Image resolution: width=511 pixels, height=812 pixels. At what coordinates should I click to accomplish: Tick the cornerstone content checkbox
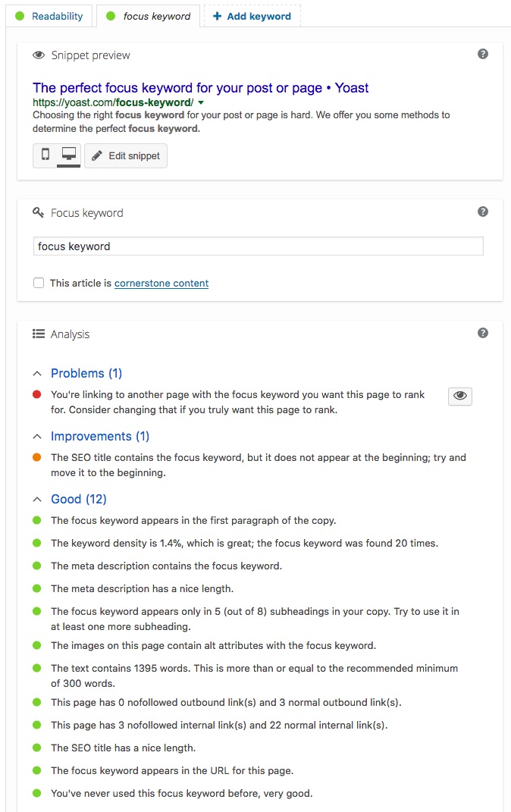[x=39, y=283]
